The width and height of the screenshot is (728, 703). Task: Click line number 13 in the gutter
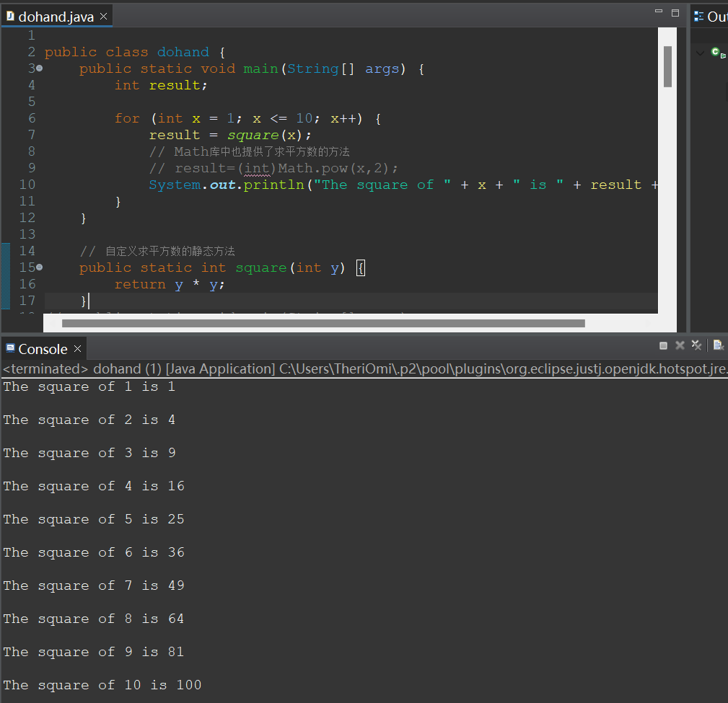tap(27, 234)
